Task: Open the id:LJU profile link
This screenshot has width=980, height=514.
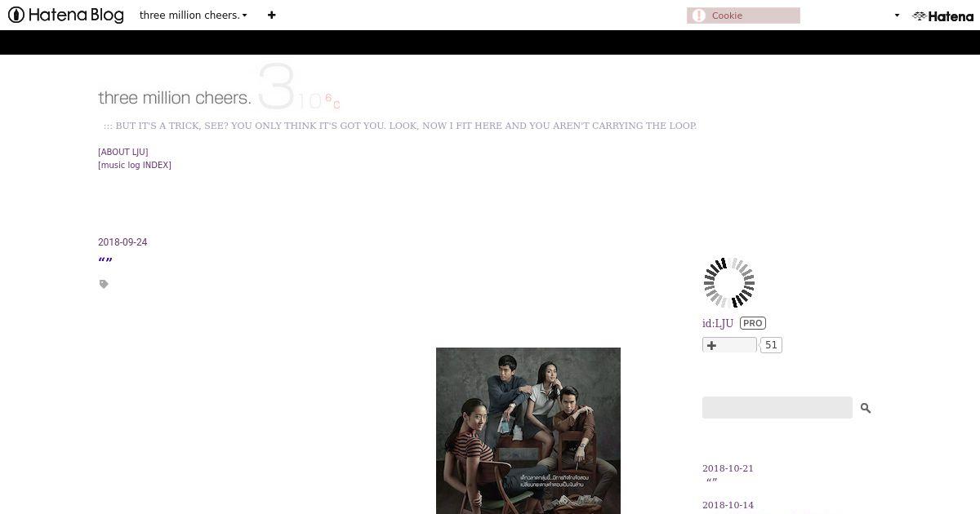Action: tap(718, 323)
